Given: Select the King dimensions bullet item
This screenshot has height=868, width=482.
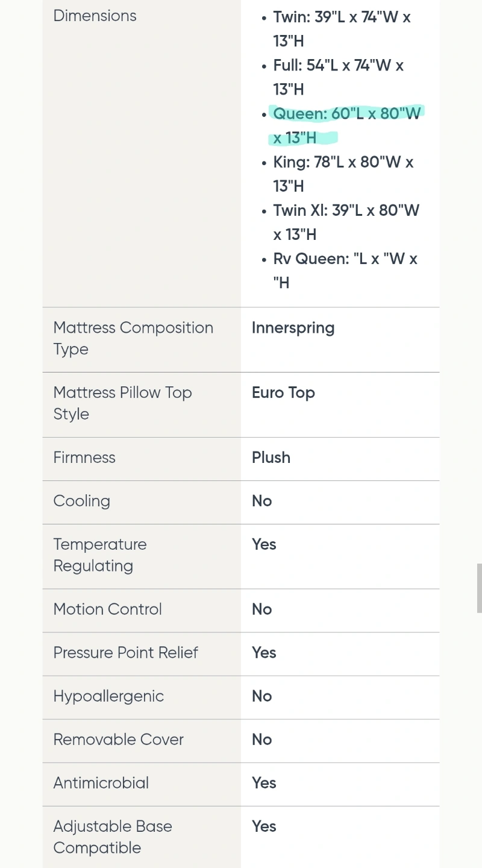Looking at the screenshot, I should (343, 174).
